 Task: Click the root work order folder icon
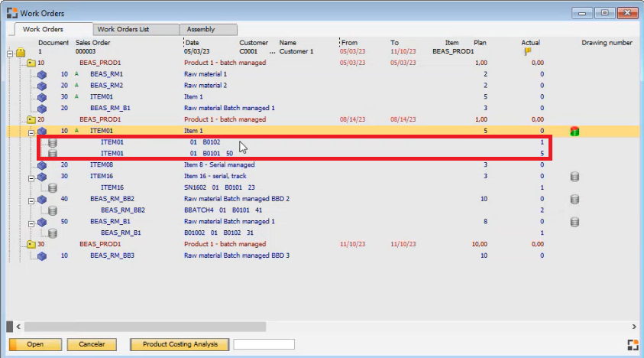[x=22, y=53]
